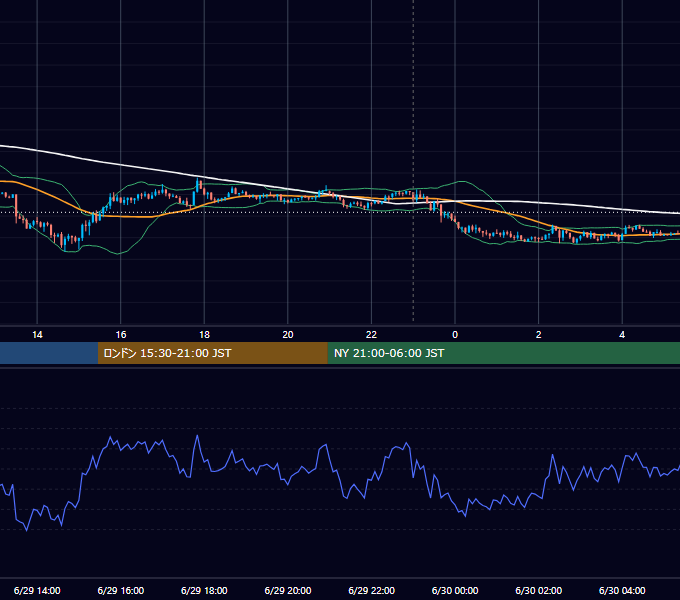The width and height of the screenshot is (680, 600).
Task: Click the 6/29 16:00 date label
Action: click(x=121, y=590)
